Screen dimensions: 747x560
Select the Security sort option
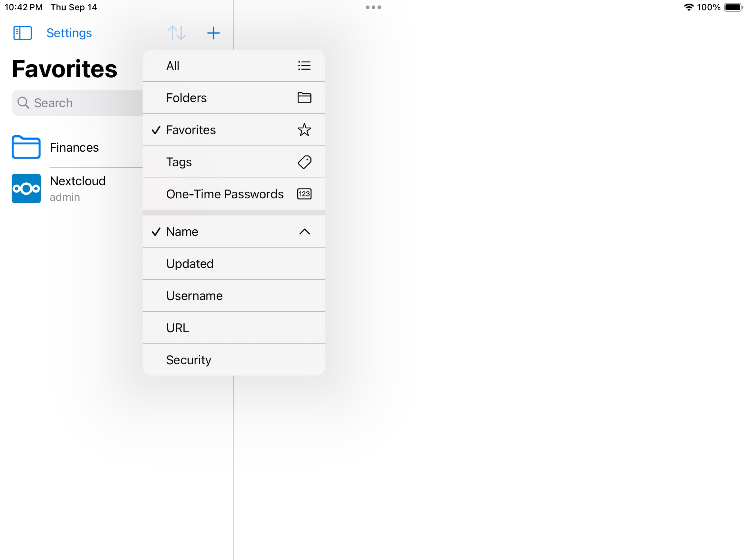click(233, 359)
